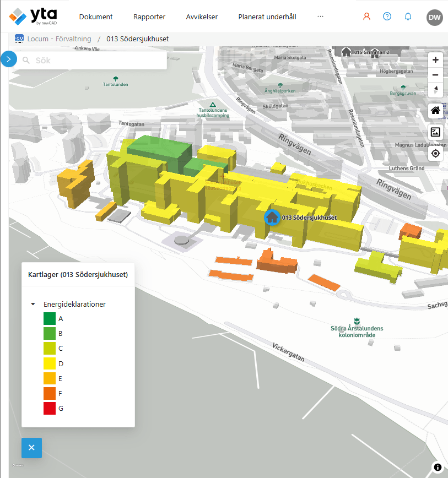Open the Rapporter menu
Screen dimensions: 448x478
[149, 17]
